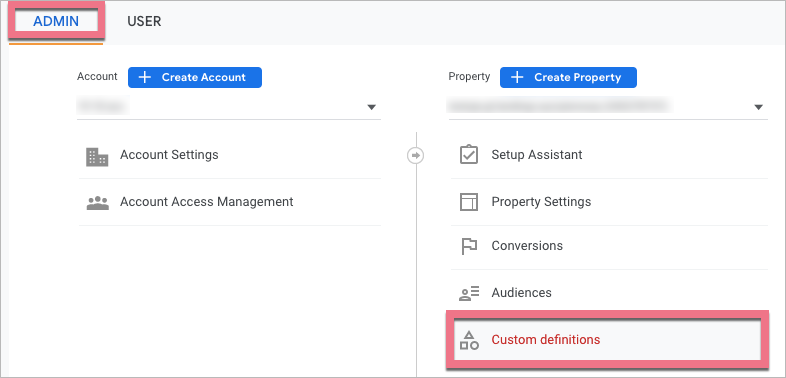Screen dimensions: 786x378
Task: Click the Property Settings layout icon
Action: click(x=469, y=202)
